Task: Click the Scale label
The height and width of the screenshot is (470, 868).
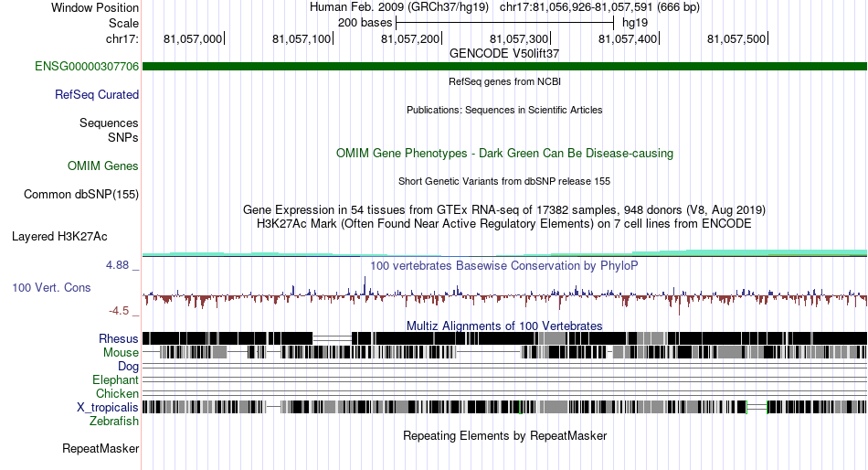Action: click(123, 23)
